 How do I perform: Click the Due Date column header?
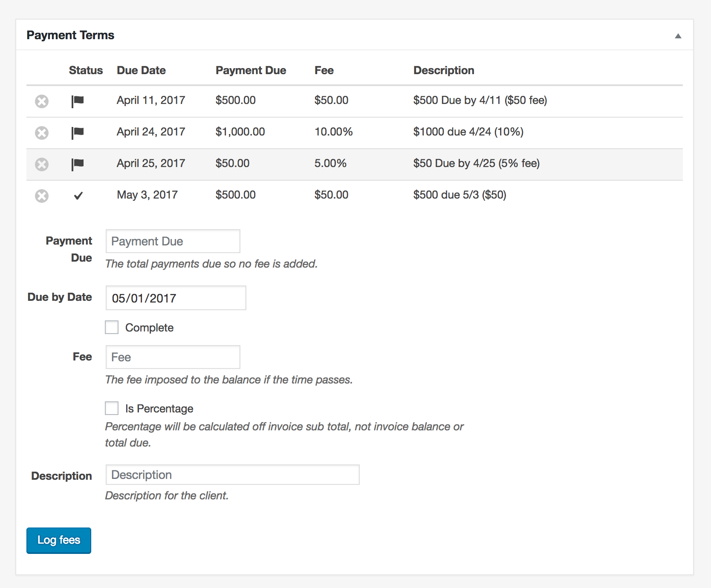click(141, 70)
